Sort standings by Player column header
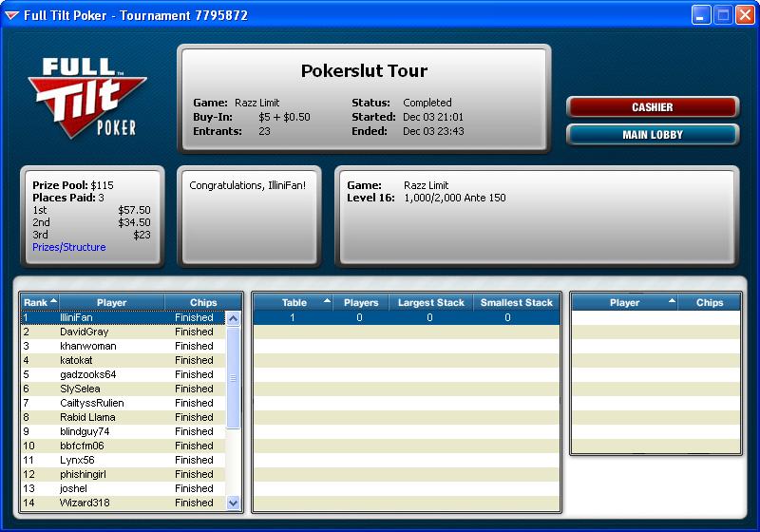Screen dimensions: 760x532 [x=111, y=302]
